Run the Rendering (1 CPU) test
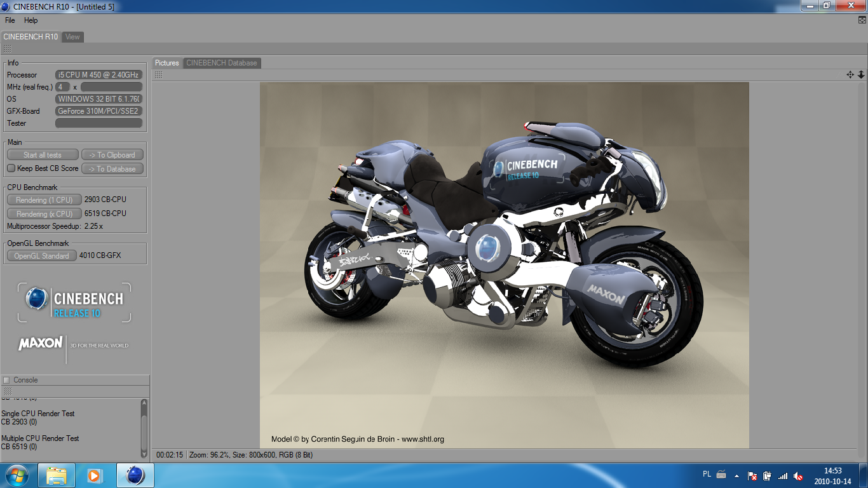Screen dimensions: 868x488 coord(44,200)
